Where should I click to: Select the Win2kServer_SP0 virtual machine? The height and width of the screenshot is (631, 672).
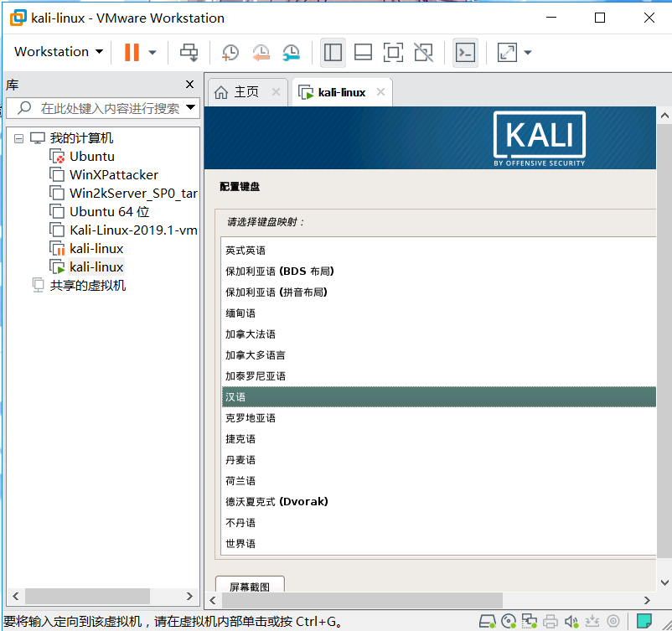(123, 194)
